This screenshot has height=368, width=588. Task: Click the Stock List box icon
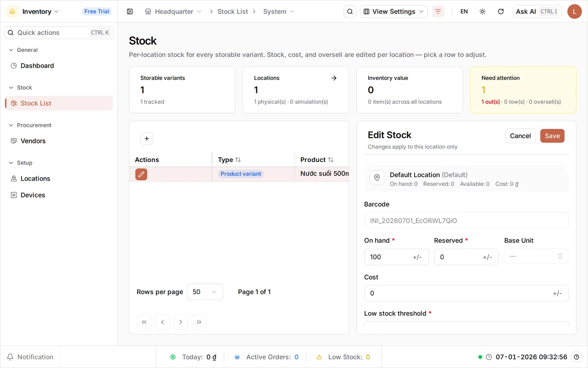tap(14, 103)
